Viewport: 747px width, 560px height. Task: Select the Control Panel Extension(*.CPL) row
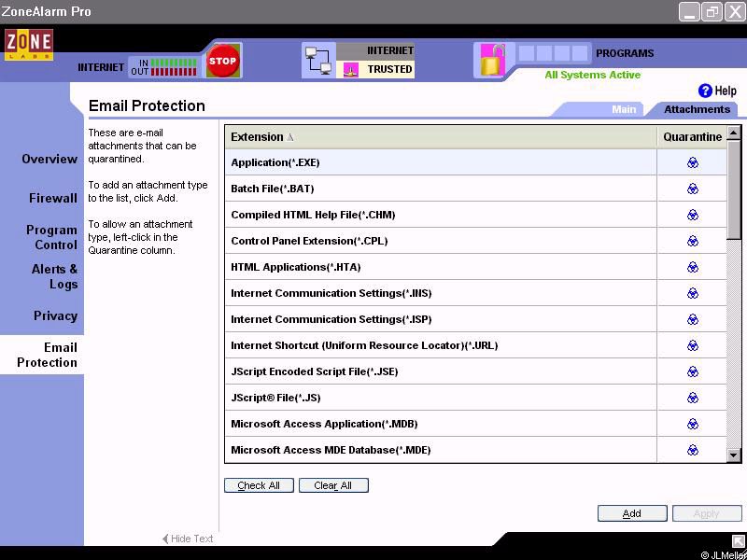tap(441, 242)
